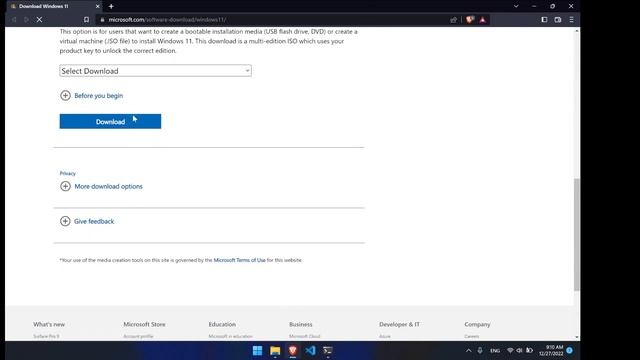Open Brave Shields lion icon
The width and height of the screenshot is (640, 360).
coord(470,20)
